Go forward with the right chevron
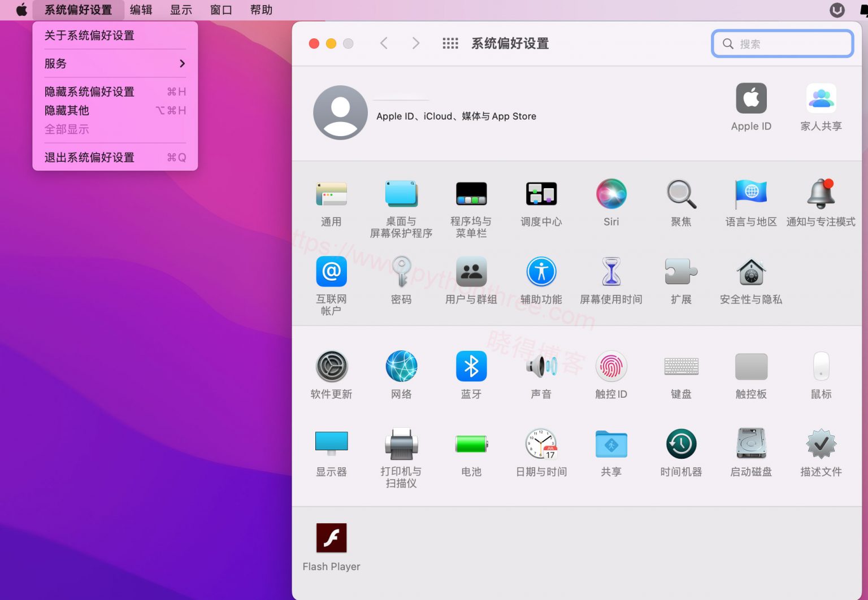868x600 pixels. [x=415, y=44]
